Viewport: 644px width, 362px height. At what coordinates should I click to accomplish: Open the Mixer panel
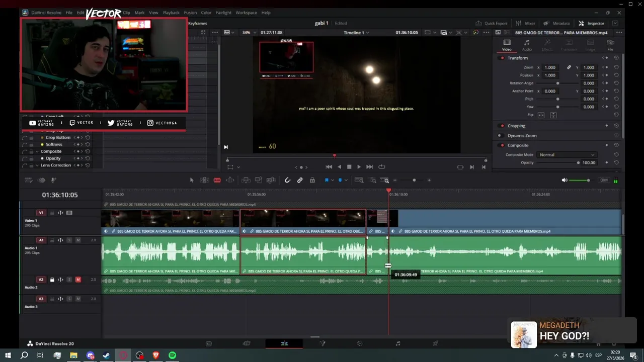click(x=526, y=23)
